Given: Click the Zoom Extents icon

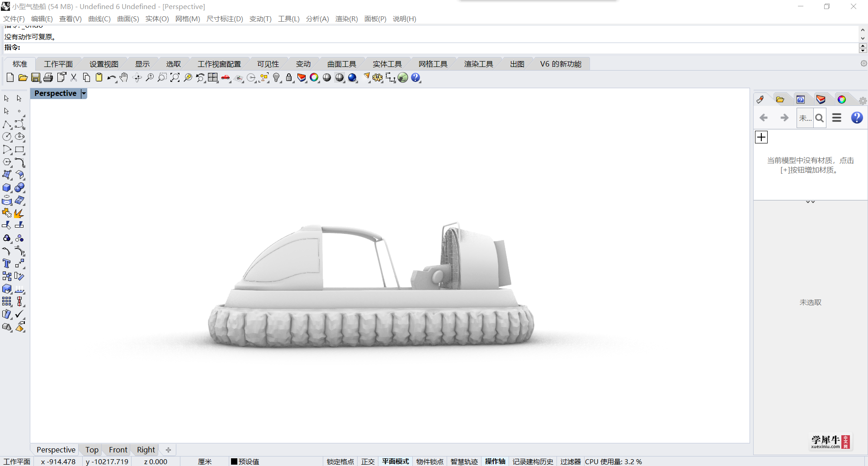Looking at the screenshot, I should click(175, 78).
